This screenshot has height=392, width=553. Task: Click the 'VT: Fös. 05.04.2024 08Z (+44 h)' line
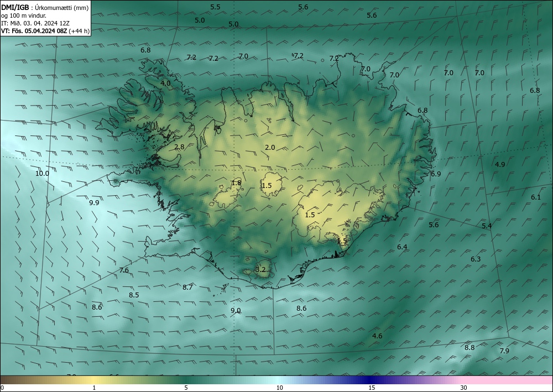point(45,31)
